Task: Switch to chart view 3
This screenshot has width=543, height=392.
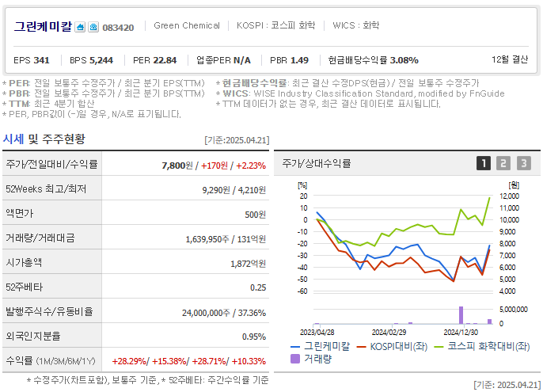Action: pyautogui.click(x=524, y=163)
